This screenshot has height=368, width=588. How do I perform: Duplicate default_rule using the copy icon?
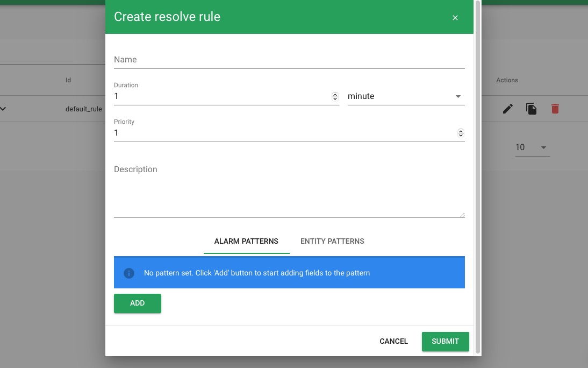531,109
